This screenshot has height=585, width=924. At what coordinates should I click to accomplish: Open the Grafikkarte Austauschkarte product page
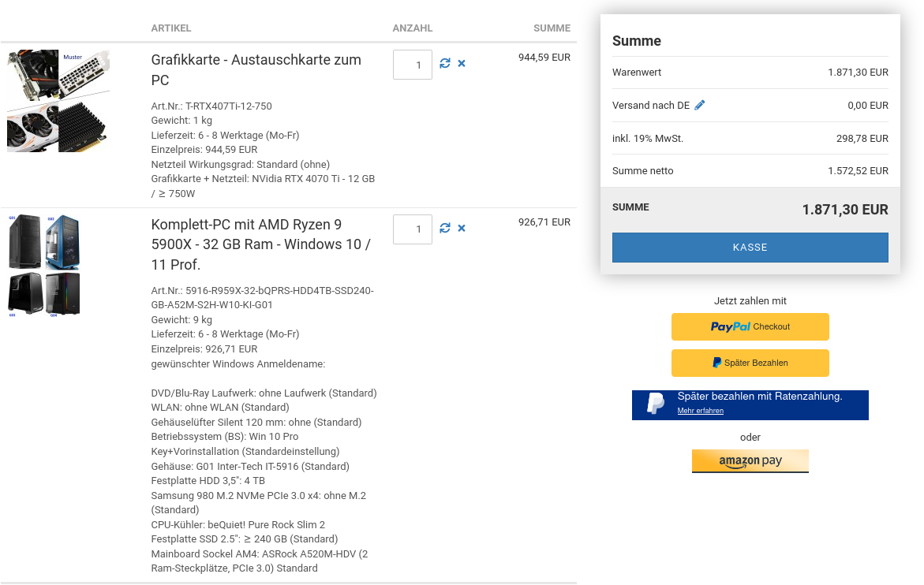tap(256, 70)
